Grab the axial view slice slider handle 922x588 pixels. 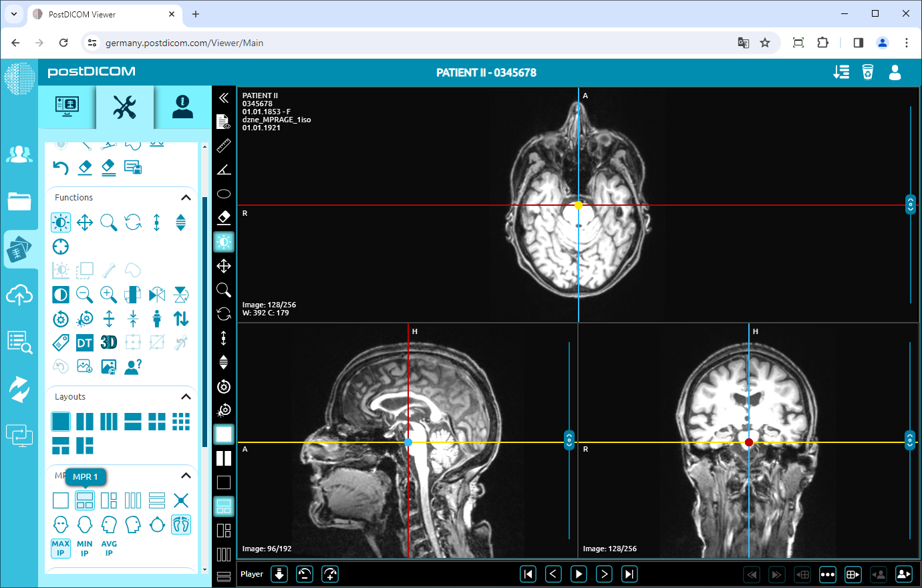pyautogui.click(x=910, y=204)
